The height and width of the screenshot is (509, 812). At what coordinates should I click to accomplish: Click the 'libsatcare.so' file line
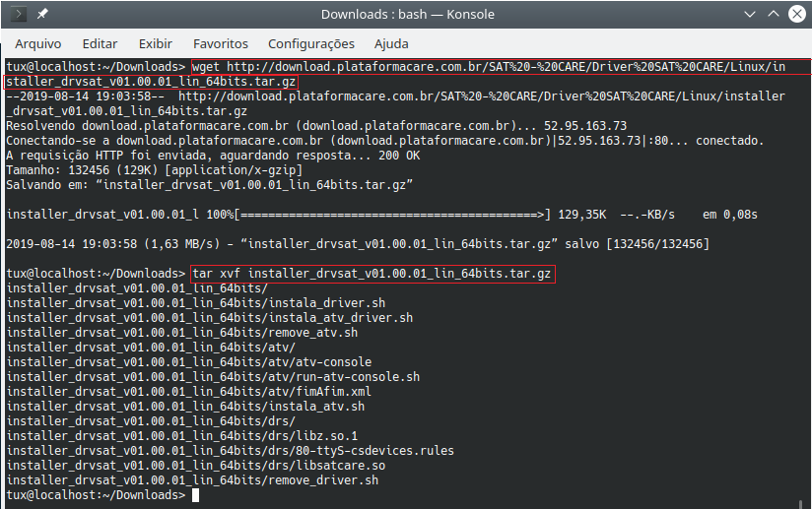[x=196, y=466]
